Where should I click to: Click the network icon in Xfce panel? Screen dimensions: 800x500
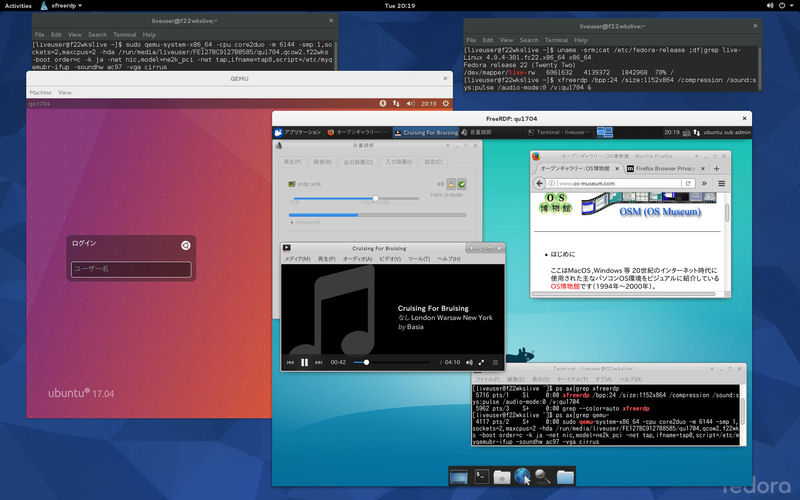(696, 132)
